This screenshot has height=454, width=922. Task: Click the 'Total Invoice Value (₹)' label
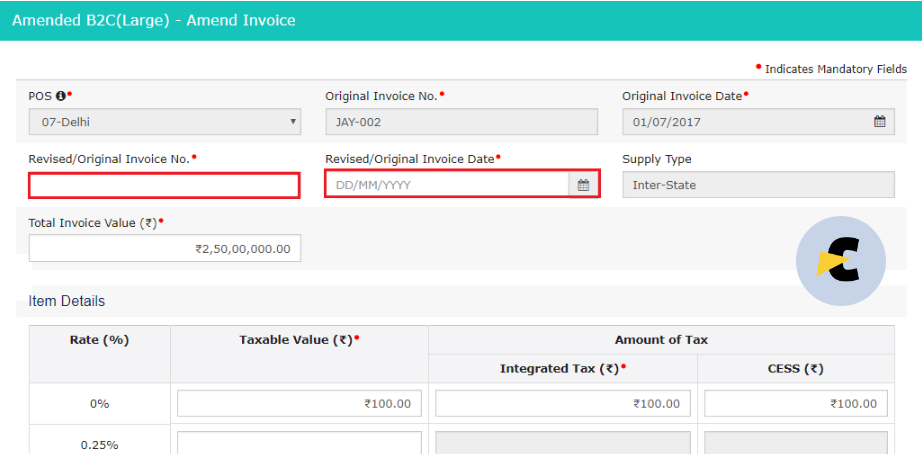point(92,223)
